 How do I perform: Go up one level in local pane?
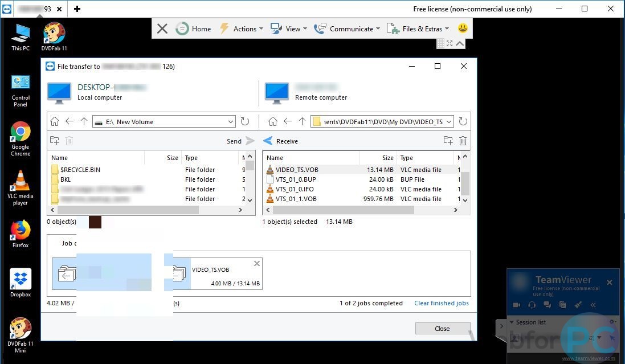[x=84, y=121]
